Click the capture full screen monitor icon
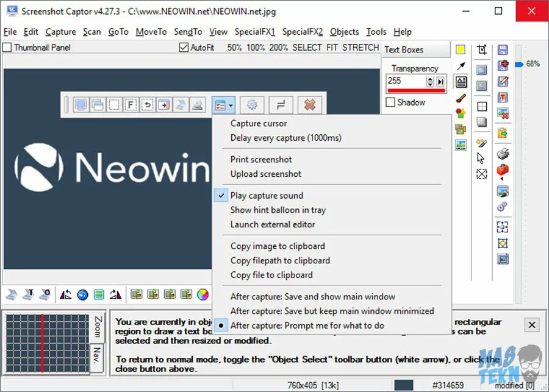Image resolution: width=549 pixels, height=392 pixels. point(81,105)
